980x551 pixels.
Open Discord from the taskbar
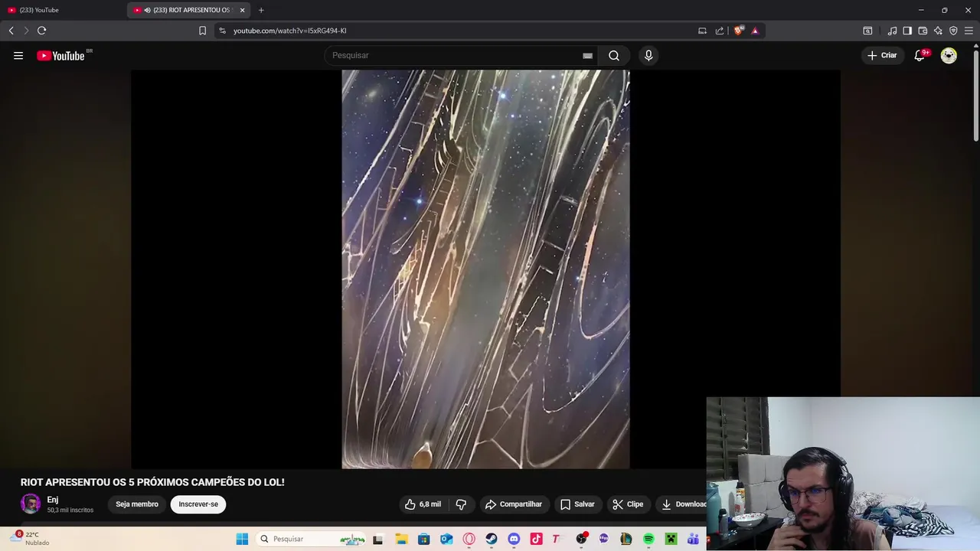(x=514, y=539)
